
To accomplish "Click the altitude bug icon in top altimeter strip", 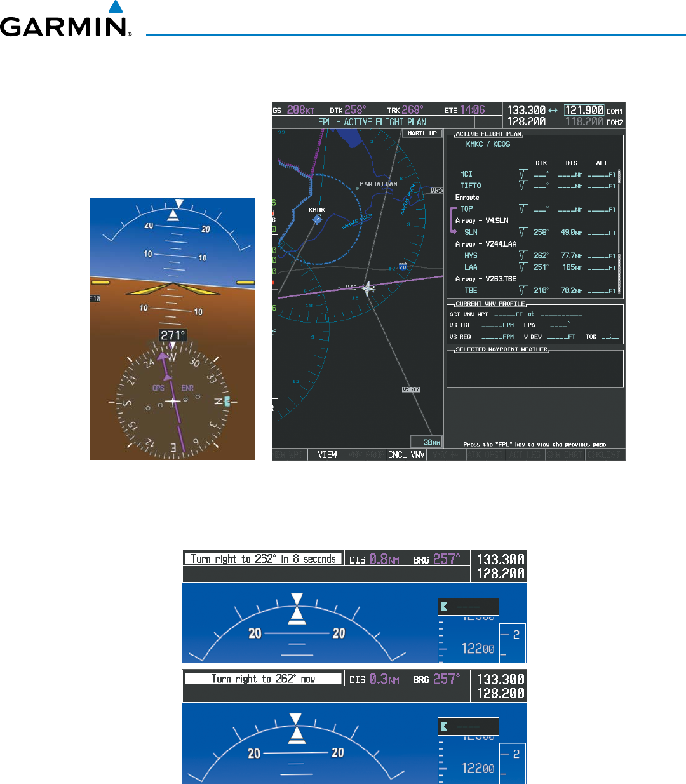I will click(x=444, y=607).
